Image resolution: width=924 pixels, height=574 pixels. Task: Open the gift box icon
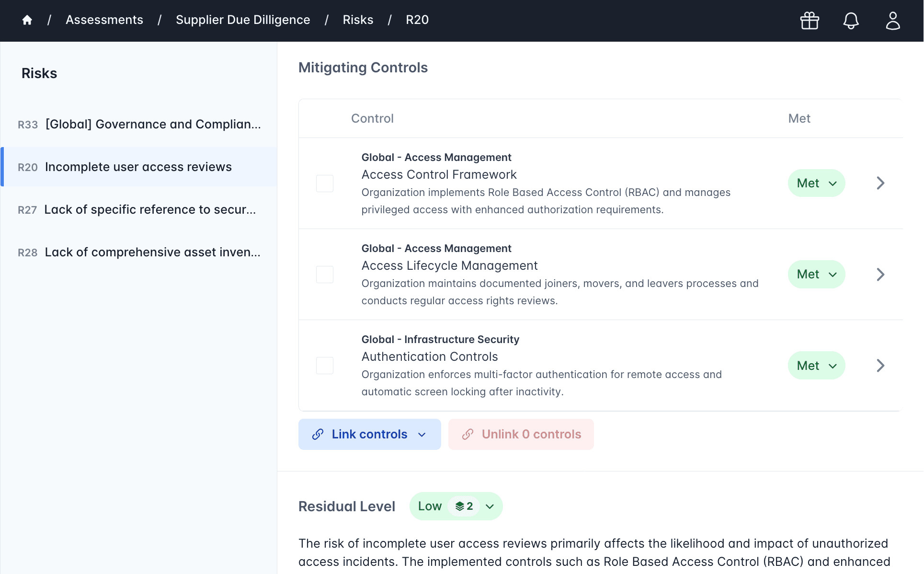[810, 21]
